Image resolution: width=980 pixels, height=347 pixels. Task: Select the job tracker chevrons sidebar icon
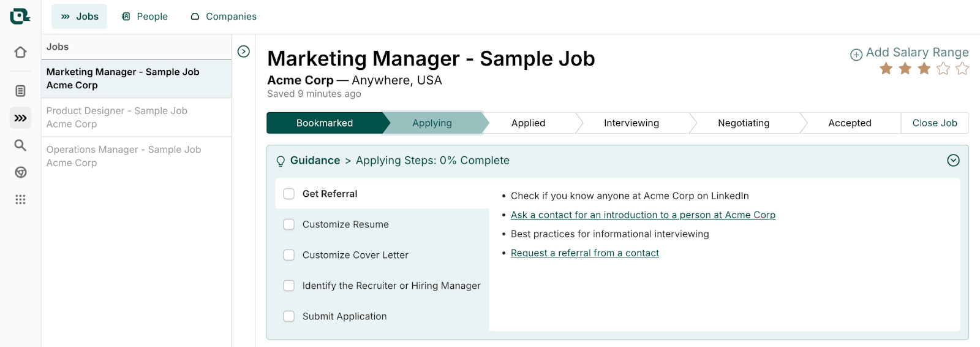coord(20,118)
